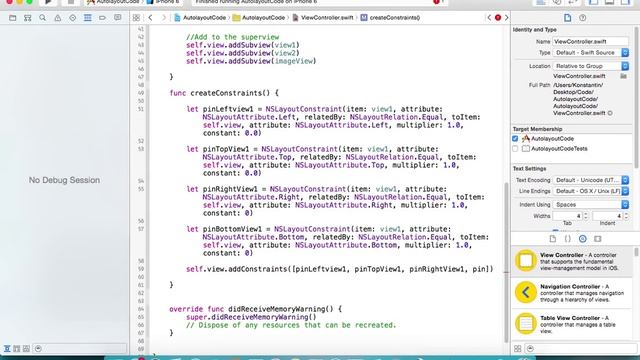
Task: Toggle third filter icon in debug navigator footer
Action: (27, 349)
